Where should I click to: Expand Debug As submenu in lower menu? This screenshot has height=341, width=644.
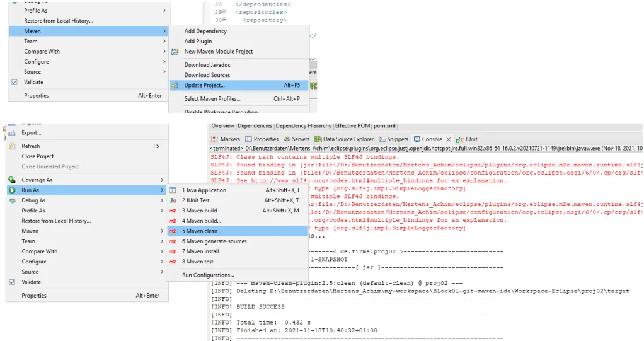[x=162, y=200]
